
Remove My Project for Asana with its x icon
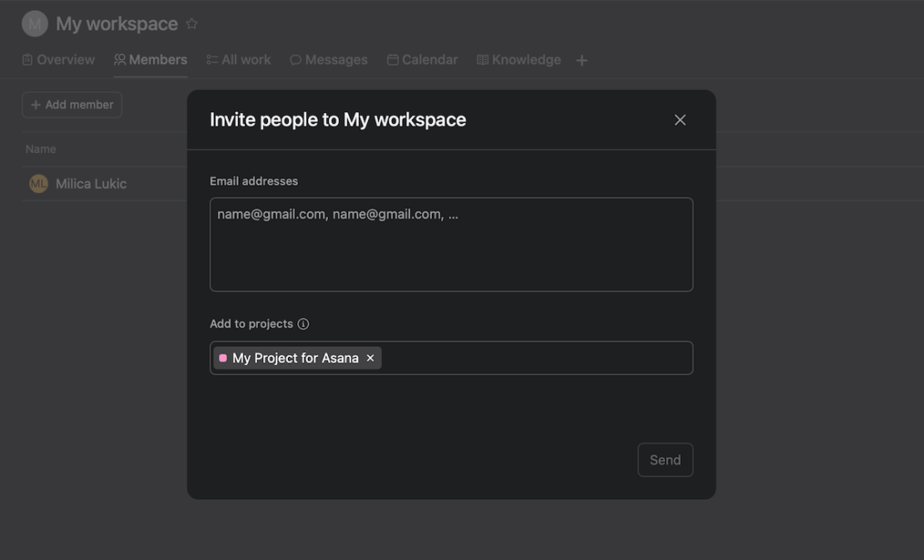pyautogui.click(x=369, y=357)
